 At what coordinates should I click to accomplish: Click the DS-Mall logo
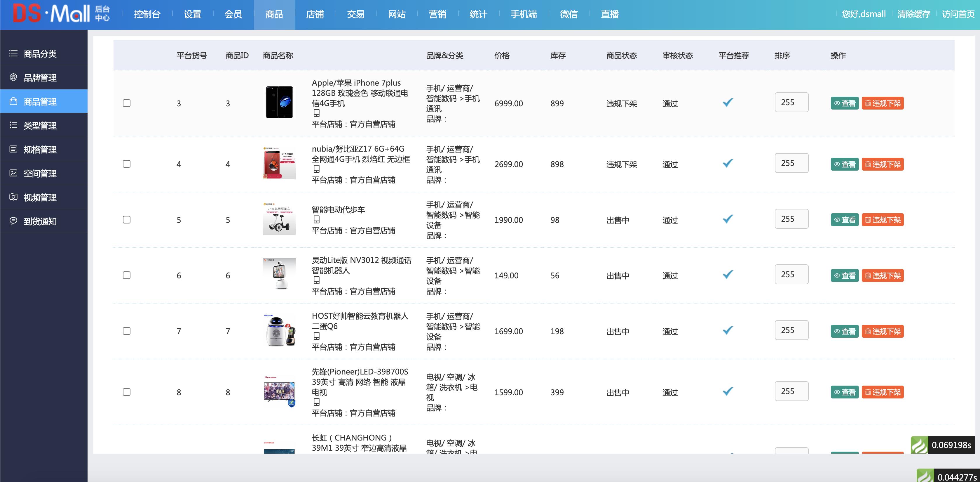click(x=57, y=15)
